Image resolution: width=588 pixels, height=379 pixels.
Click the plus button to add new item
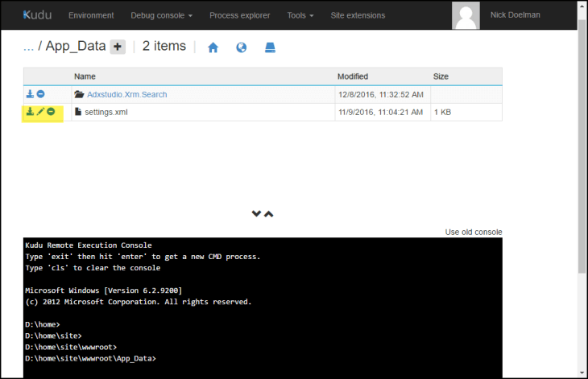pos(118,47)
